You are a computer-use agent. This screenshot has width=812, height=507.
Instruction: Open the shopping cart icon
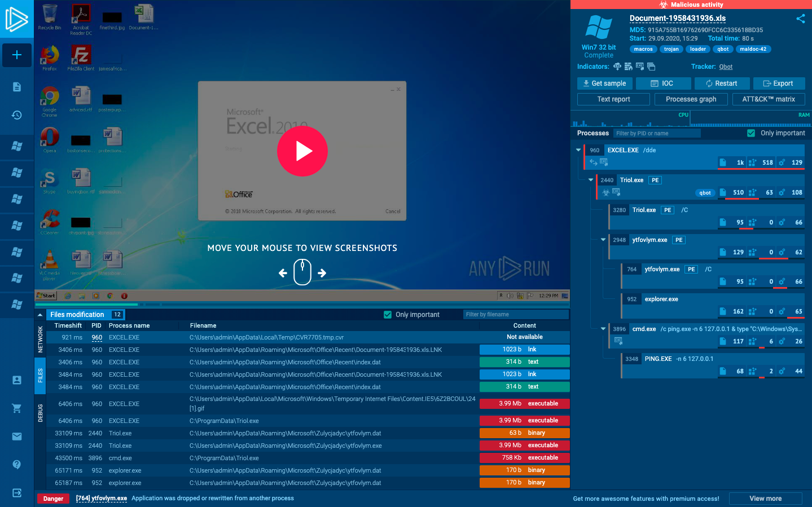click(17, 408)
